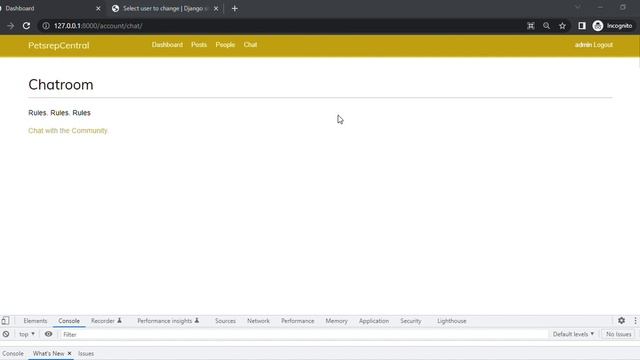The height and width of the screenshot is (360, 640).
Task: Bookmark this page with the star icon
Action: 562,26
